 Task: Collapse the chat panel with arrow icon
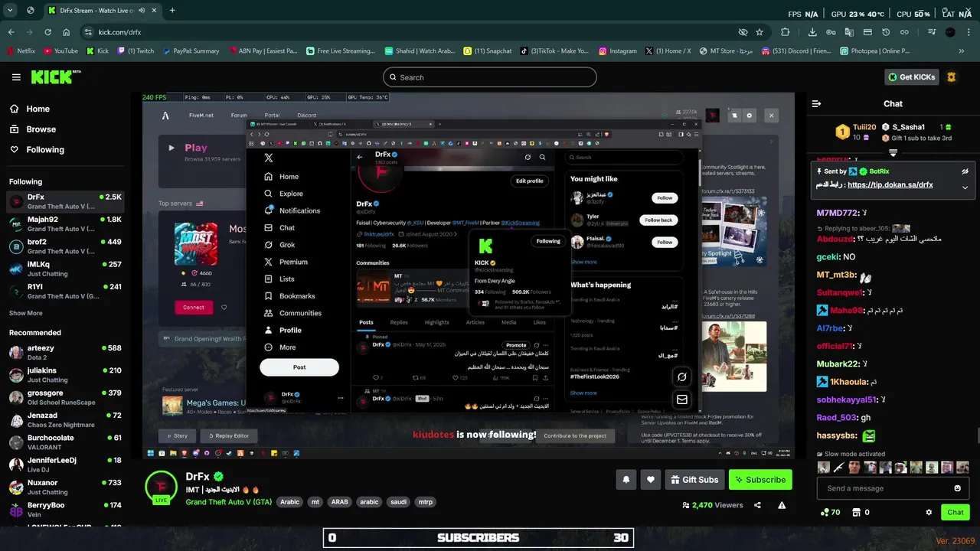pyautogui.click(x=816, y=103)
